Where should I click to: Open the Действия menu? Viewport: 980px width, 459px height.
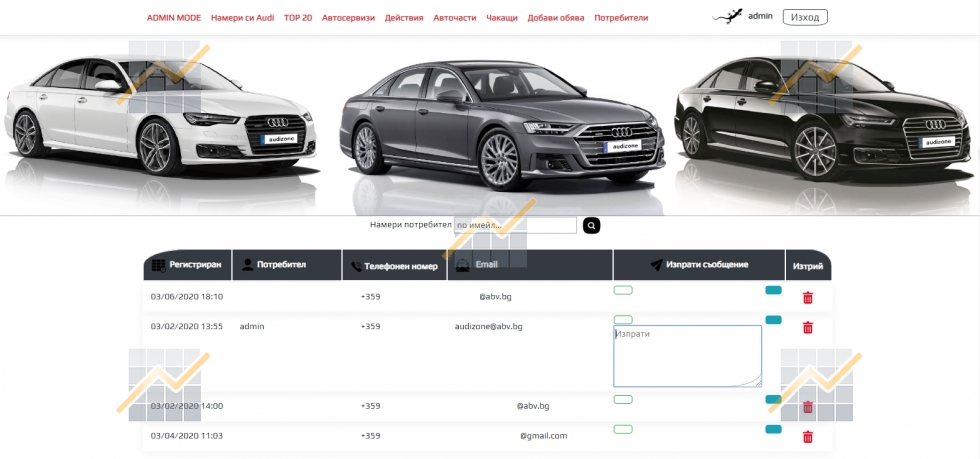click(404, 18)
